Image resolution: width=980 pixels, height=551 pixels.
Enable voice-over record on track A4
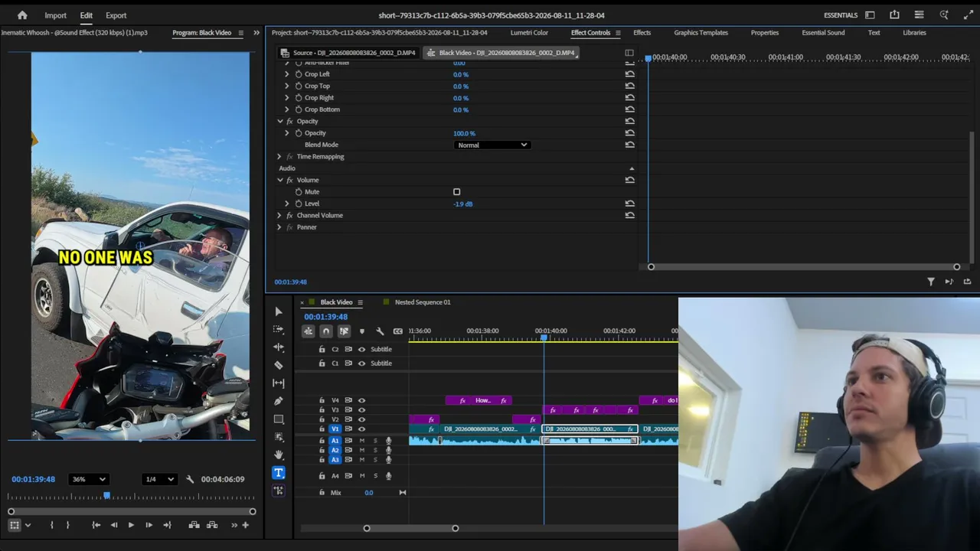tap(388, 476)
